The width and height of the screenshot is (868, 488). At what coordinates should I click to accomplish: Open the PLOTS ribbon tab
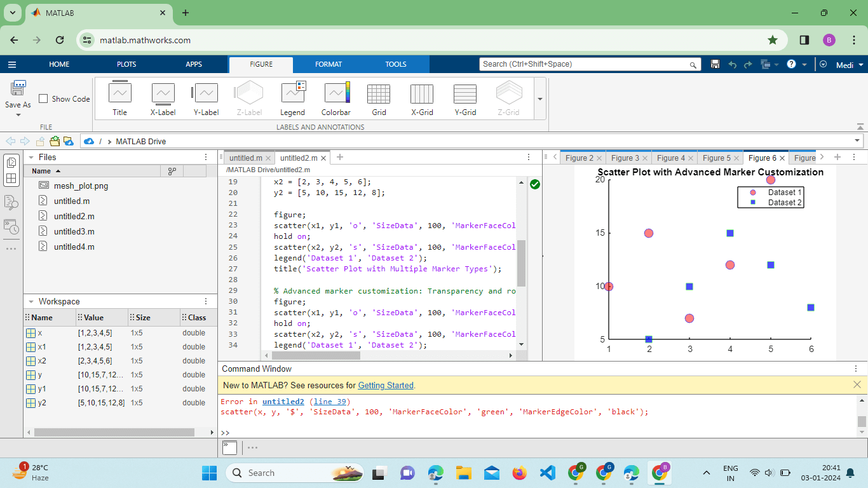(126, 64)
